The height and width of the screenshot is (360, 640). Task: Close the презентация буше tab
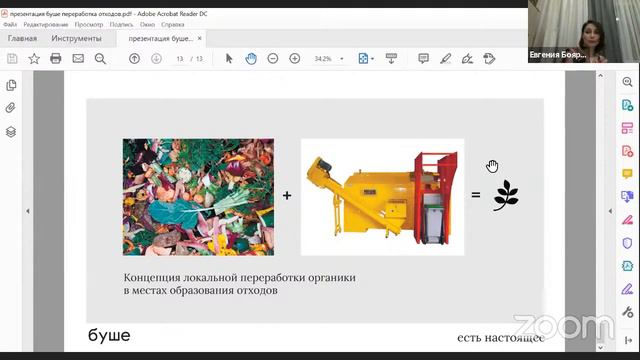(200, 38)
